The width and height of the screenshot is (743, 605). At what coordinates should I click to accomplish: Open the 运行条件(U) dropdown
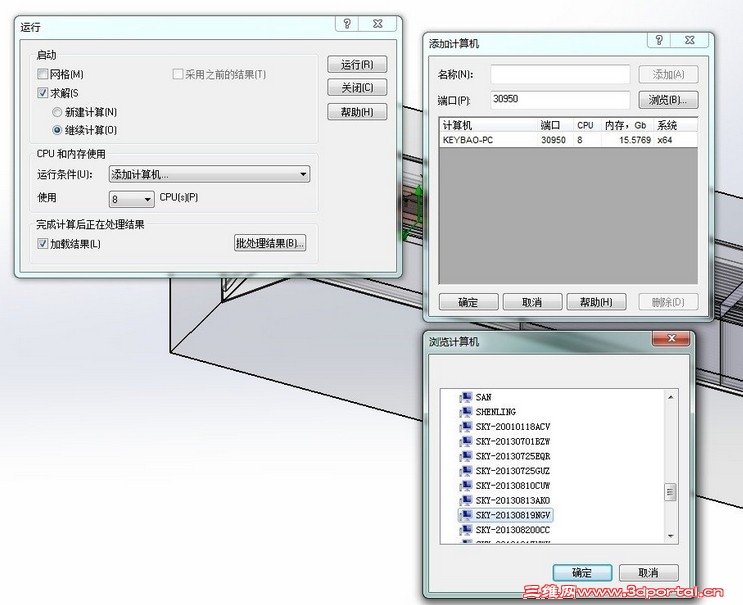click(209, 174)
